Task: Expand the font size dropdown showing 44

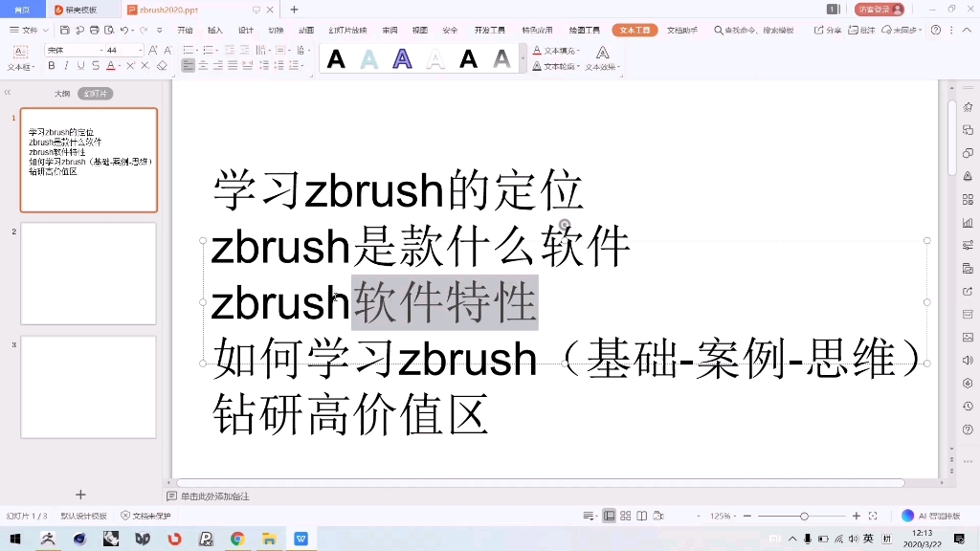Action: click(141, 50)
